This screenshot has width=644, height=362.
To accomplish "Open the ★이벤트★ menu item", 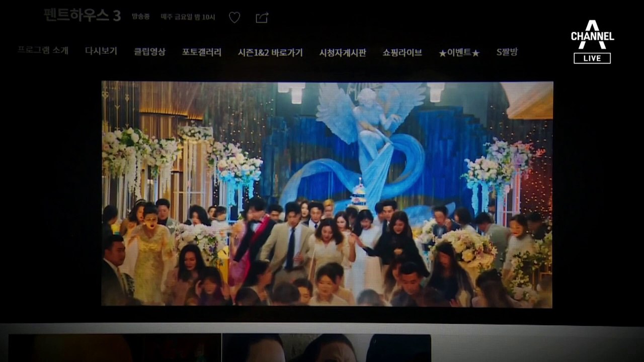I will click(459, 52).
